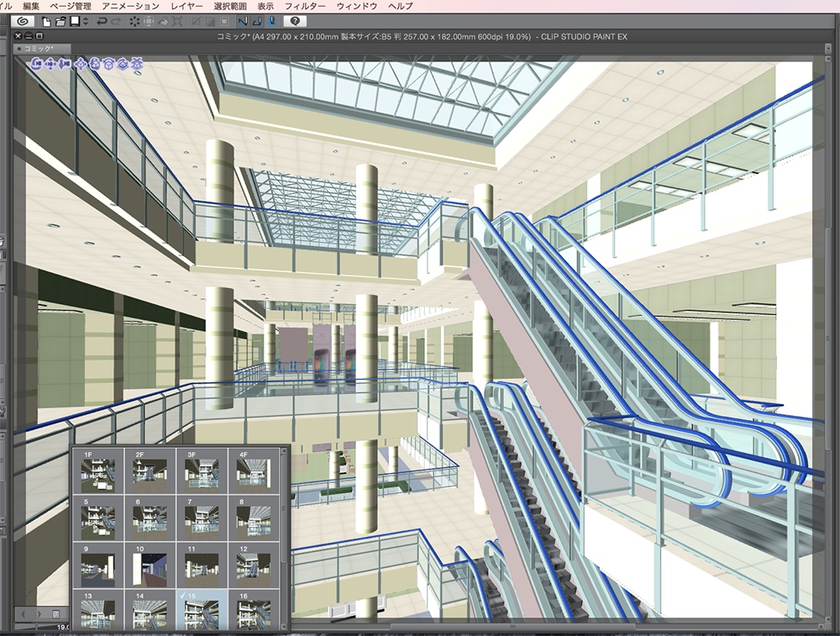
Task: Open CLIP STUDIO help question icon
Action: point(295,22)
